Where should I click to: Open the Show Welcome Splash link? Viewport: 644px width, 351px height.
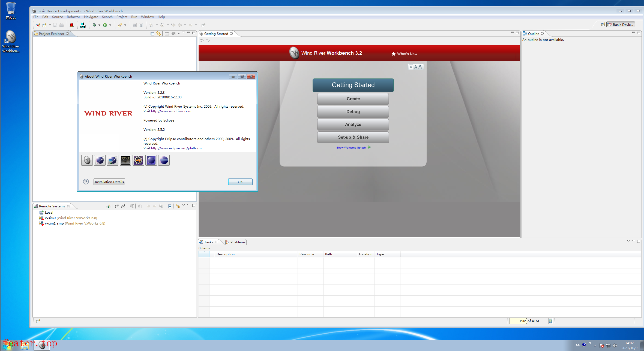(x=351, y=148)
